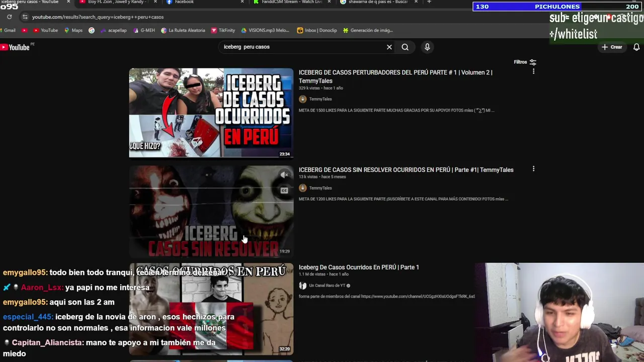Run the search with the magnifier button
The height and width of the screenshot is (362, 644).
pos(405,47)
